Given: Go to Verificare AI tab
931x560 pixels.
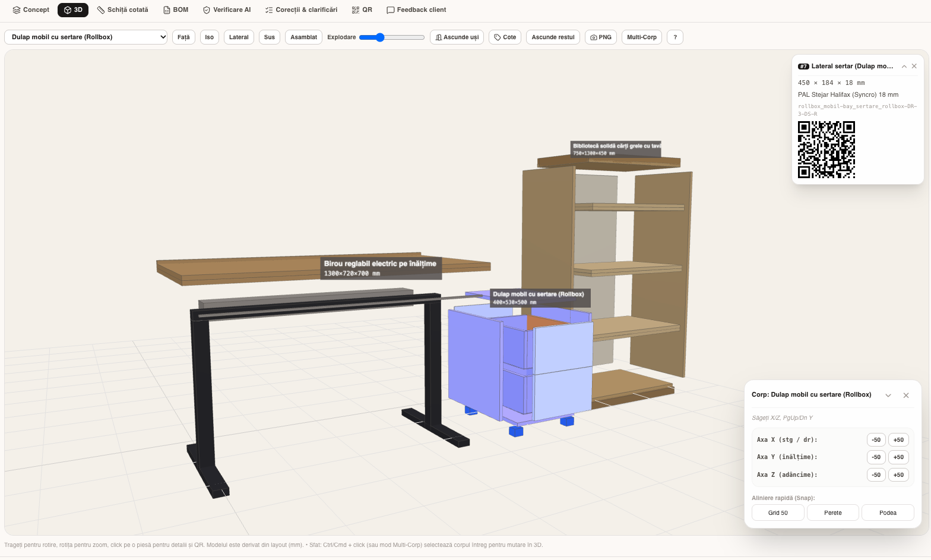Looking at the screenshot, I should pos(227,10).
